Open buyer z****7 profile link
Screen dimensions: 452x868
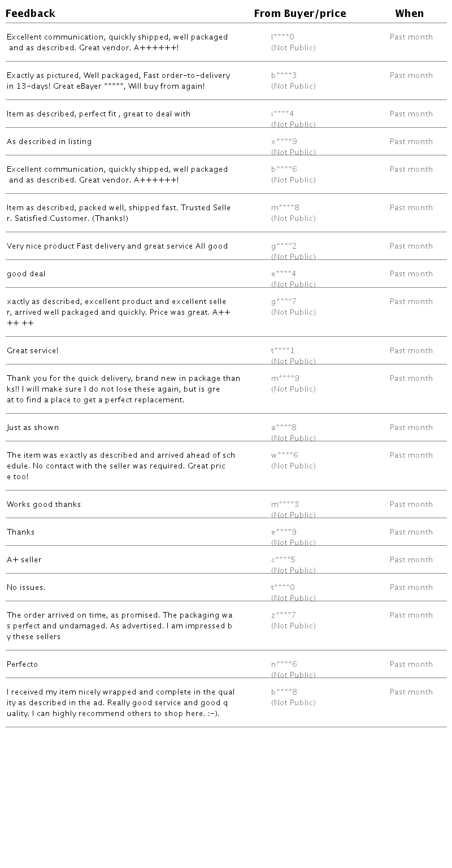284,615
